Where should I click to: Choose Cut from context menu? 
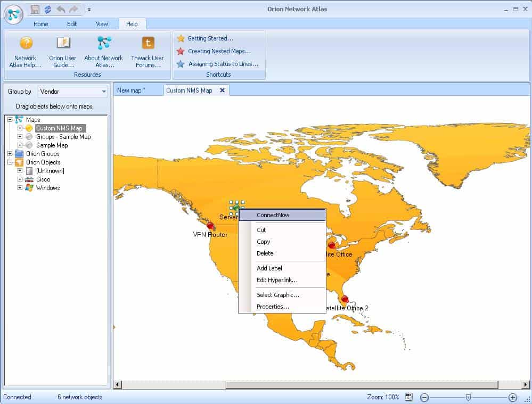point(282,230)
